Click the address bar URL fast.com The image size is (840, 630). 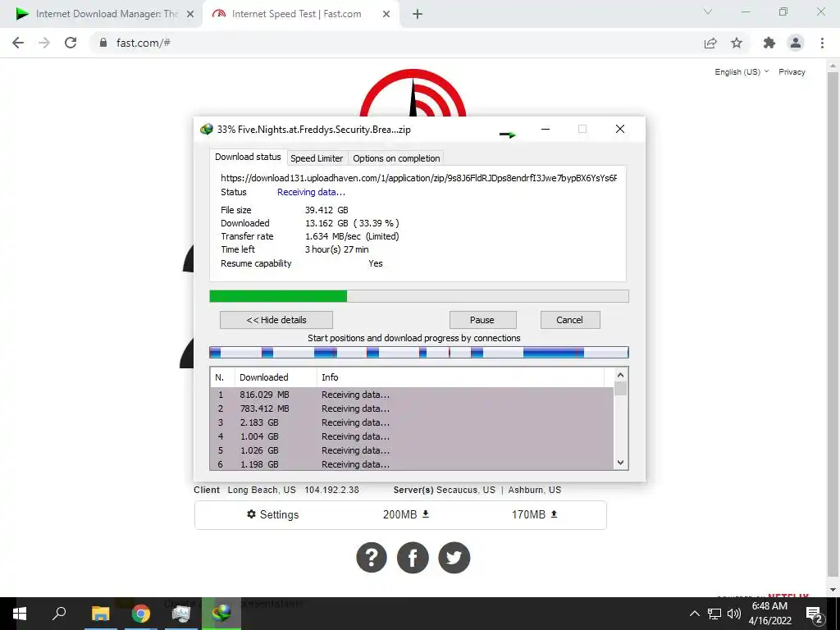[143, 43]
